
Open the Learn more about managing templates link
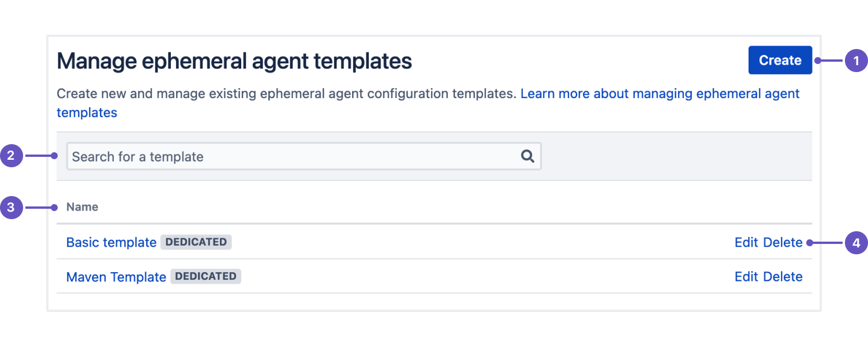660,94
